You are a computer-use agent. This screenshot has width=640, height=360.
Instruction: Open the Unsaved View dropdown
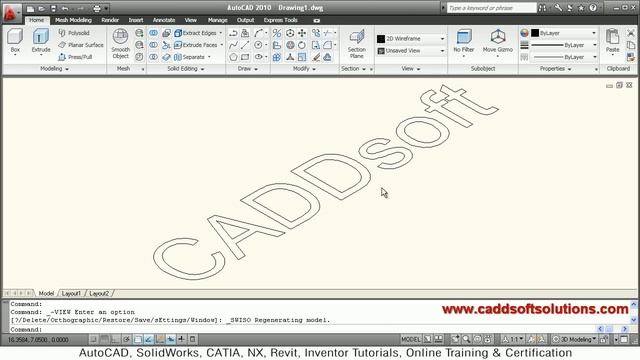tap(411, 51)
